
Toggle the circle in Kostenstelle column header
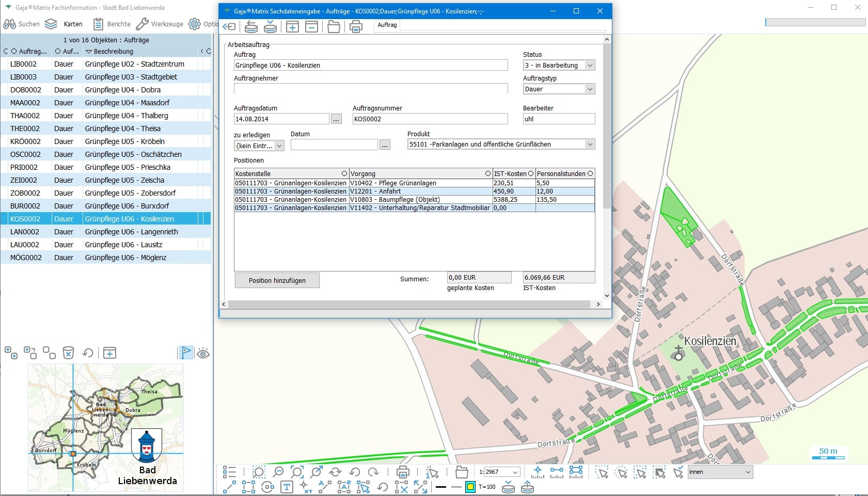point(344,174)
